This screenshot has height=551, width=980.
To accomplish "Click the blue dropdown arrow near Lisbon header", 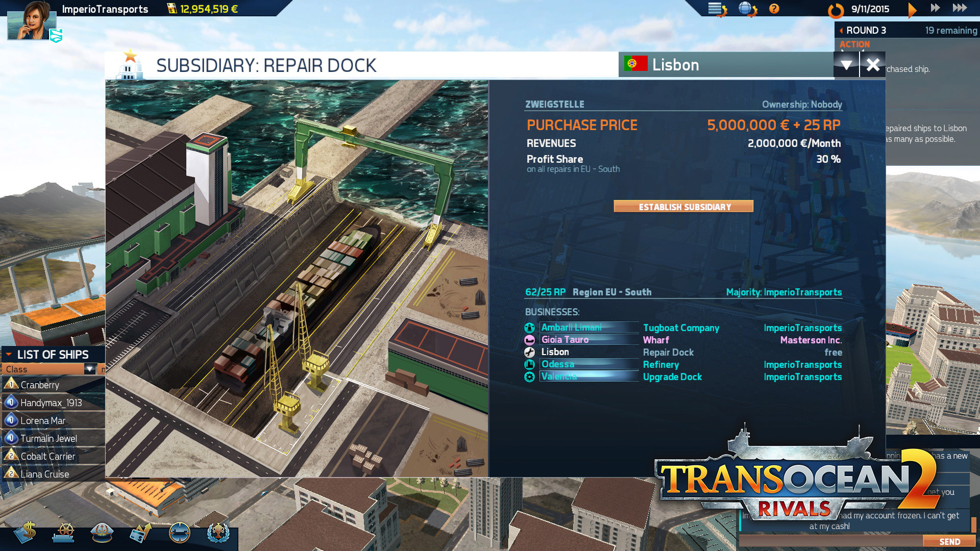I will (845, 65).
